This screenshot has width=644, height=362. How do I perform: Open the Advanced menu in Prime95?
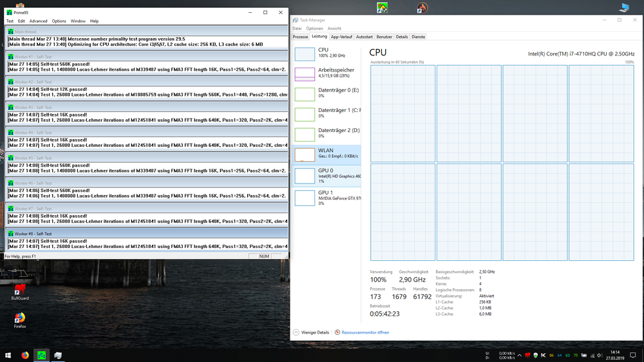click(38, 21)
